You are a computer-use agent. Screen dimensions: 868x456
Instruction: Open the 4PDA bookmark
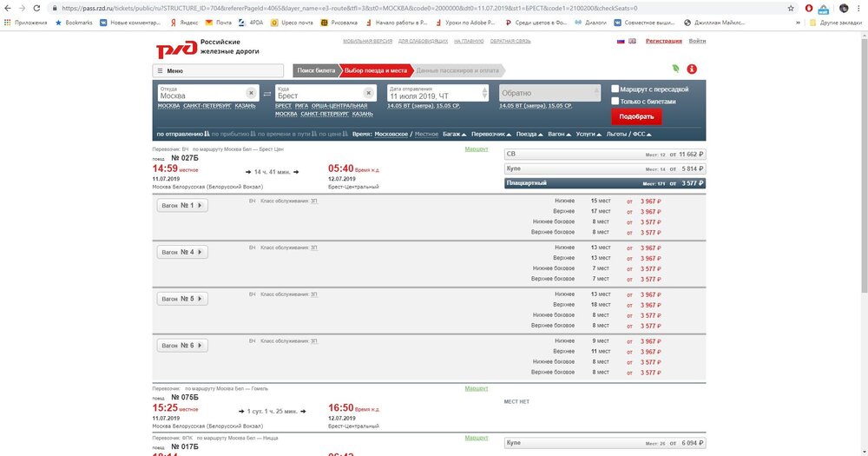pyautogui.click(x=251, y=23)
